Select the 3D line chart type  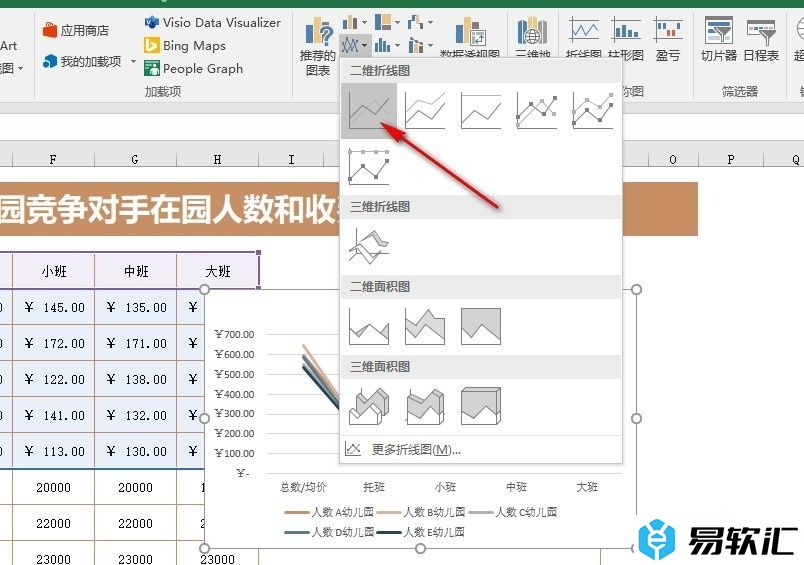(369, 247)
